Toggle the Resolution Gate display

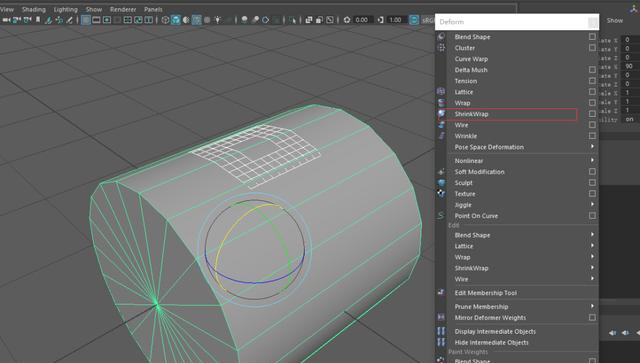point(107,20)
